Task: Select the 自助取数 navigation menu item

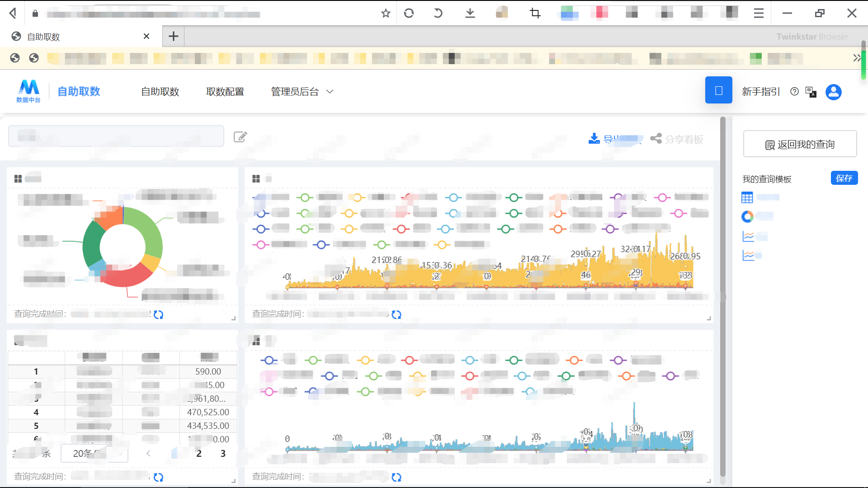Action: (x=160, y=92)
